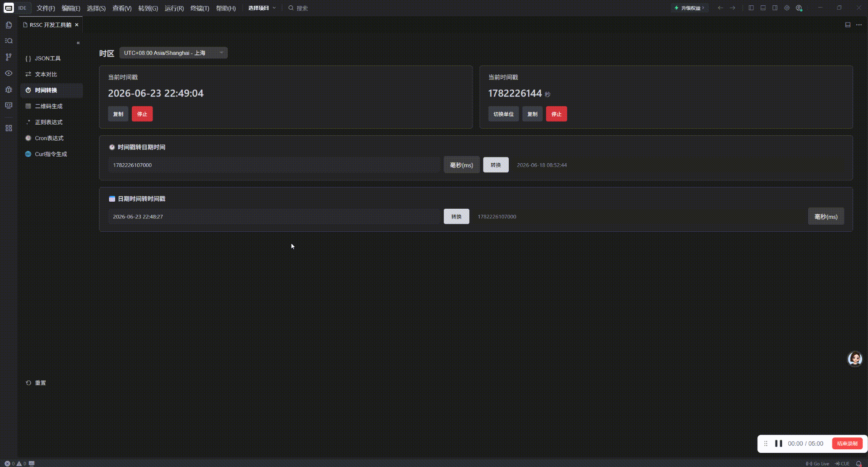Open the extensions grid icon in activity bar

click(x=8, y=128)
